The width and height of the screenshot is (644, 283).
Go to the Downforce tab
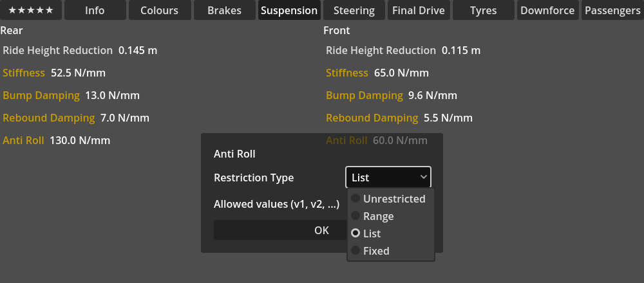coord(547,10)
